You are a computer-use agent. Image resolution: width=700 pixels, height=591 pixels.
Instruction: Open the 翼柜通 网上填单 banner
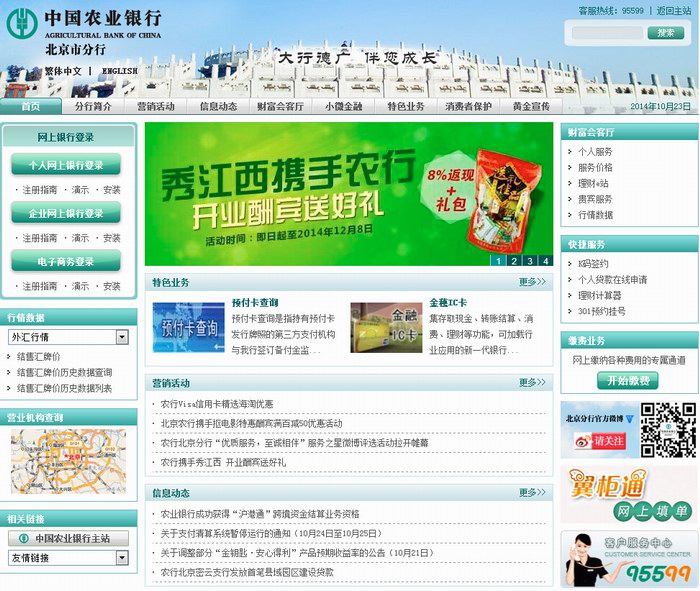pyautogui.click(x=629, y=495)
